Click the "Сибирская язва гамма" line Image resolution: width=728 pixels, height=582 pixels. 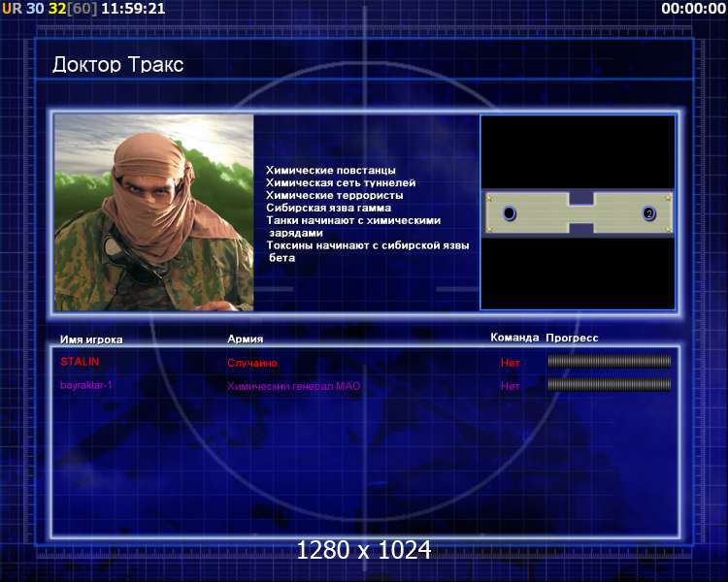tap(329, 208)
